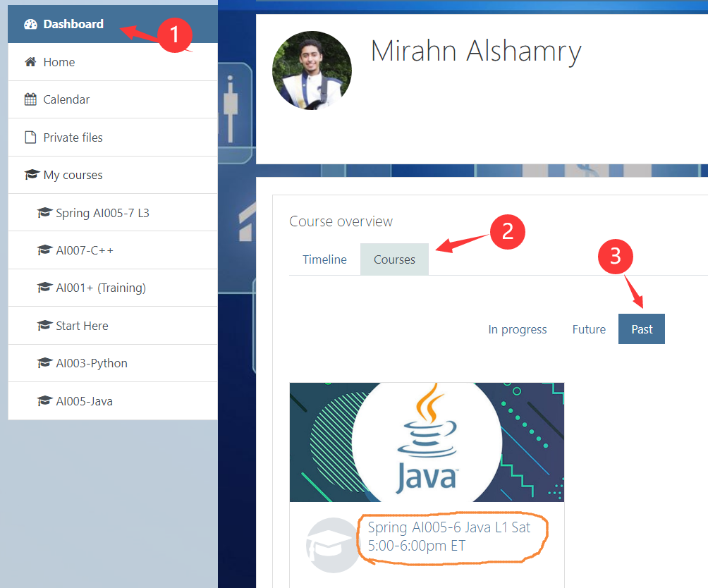Click graduation cap icon beside AI003-Python

coord(44,363)
